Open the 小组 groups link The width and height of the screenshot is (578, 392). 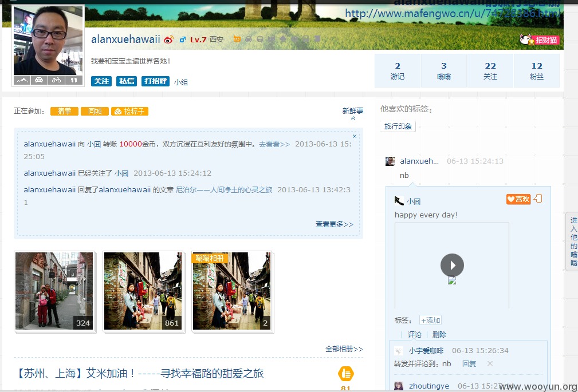click(181, 82)
